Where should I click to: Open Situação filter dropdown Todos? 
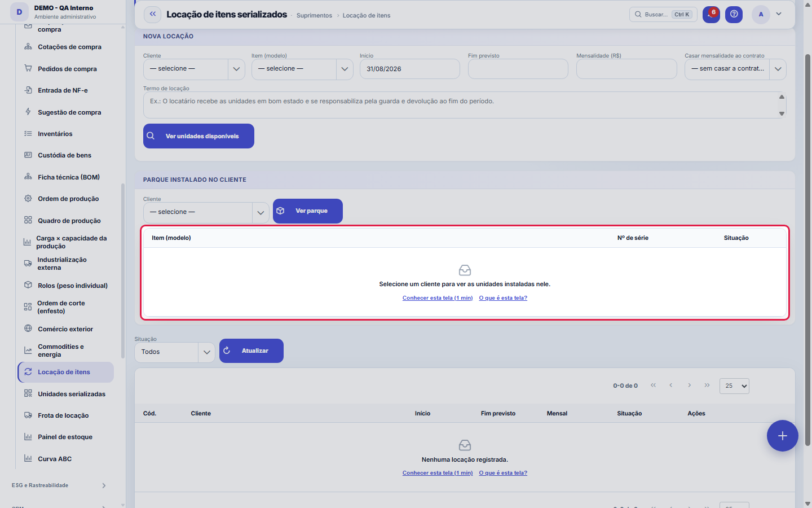(x=175, y=352)
